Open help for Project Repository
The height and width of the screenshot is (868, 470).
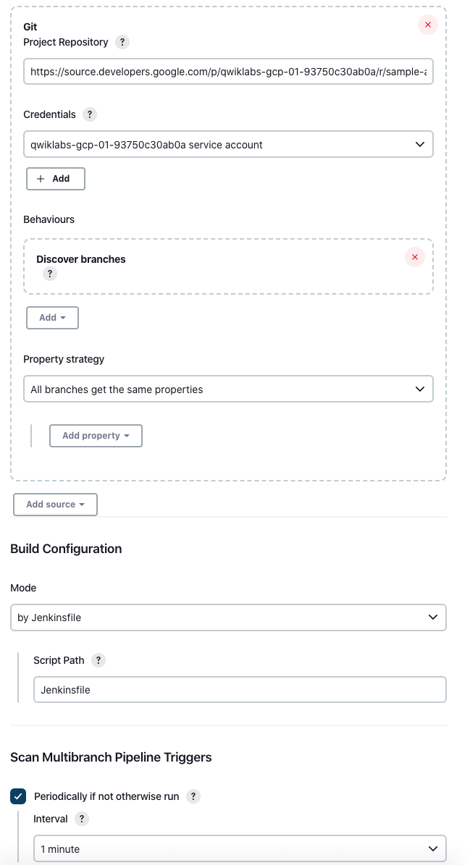[122, 42]
